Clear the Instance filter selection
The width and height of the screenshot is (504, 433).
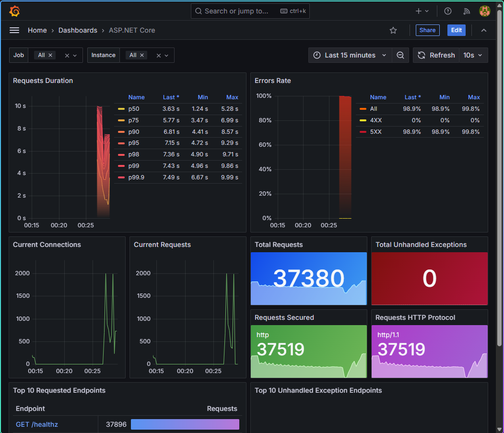click(x=158, y=55)
